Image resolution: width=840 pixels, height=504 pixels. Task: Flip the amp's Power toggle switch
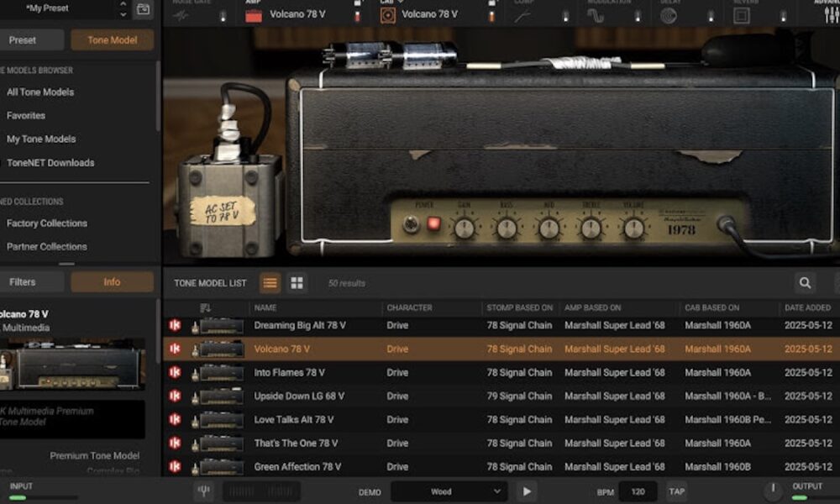pyautogui.click(x=412, y=224)
